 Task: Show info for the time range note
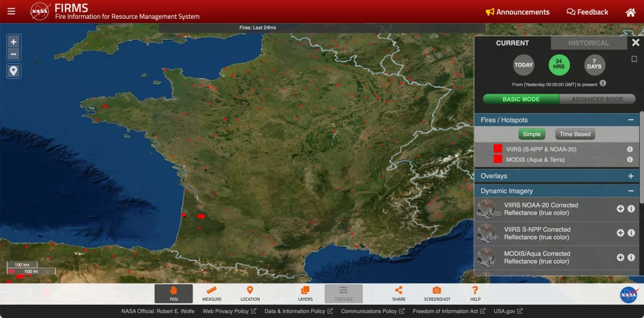tap(603, 83)
